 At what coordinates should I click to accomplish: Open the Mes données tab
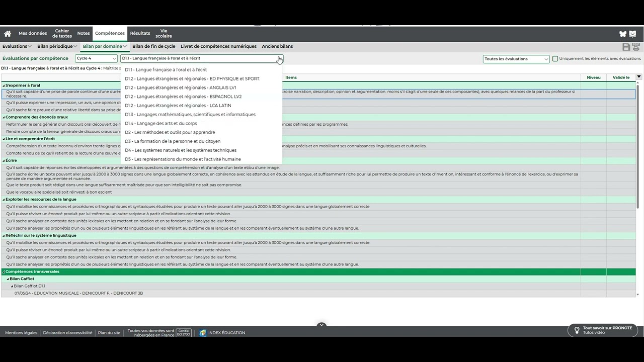click(33, 34)
